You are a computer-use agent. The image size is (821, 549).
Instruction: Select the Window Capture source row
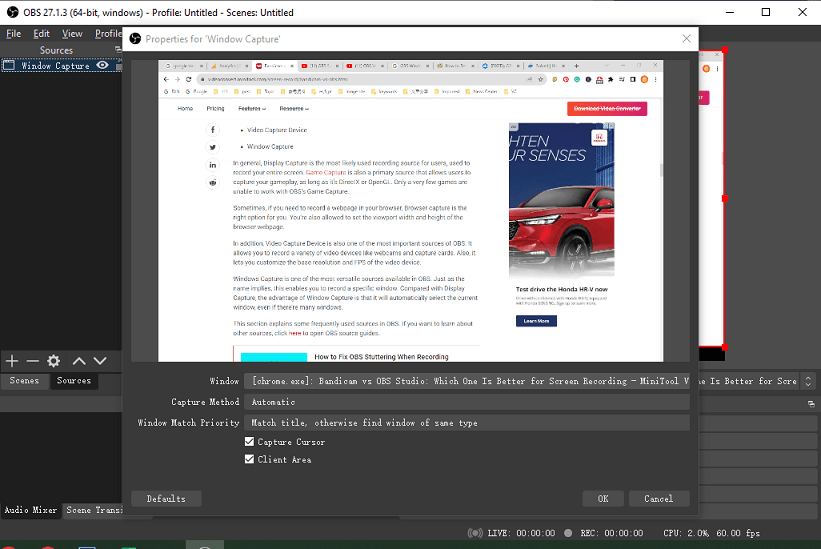[61, 65]
